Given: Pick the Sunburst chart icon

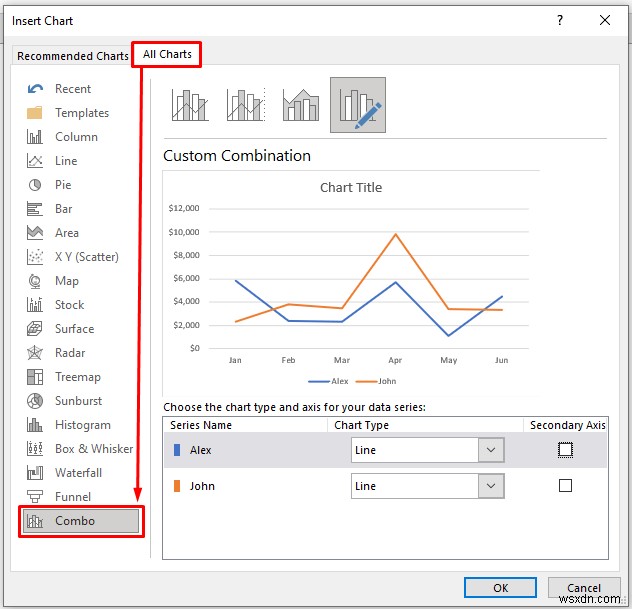Looking at the screenshot, I should point(35,401).
